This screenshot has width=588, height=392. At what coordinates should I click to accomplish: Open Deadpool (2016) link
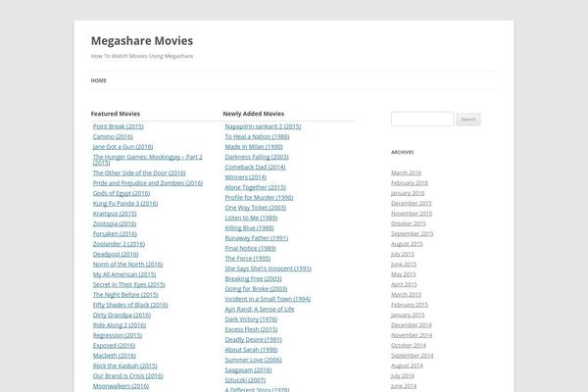pyautogui.click(x=116, y=254)
